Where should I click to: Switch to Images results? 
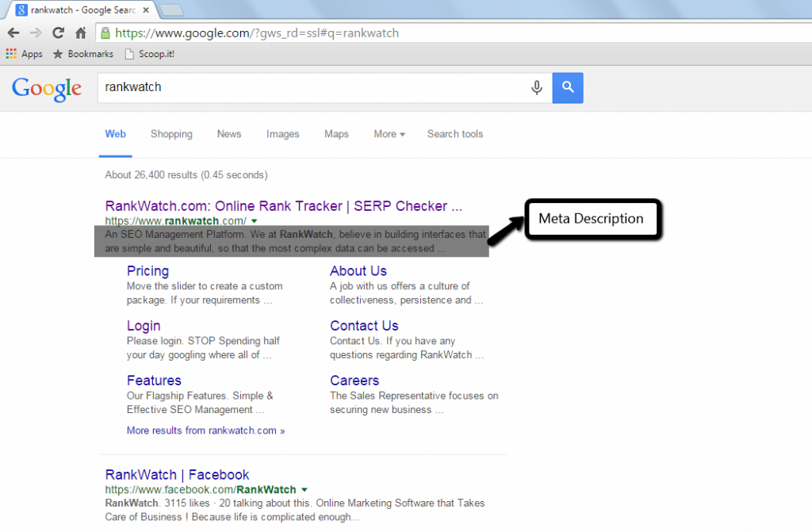(x=283, y=134)
